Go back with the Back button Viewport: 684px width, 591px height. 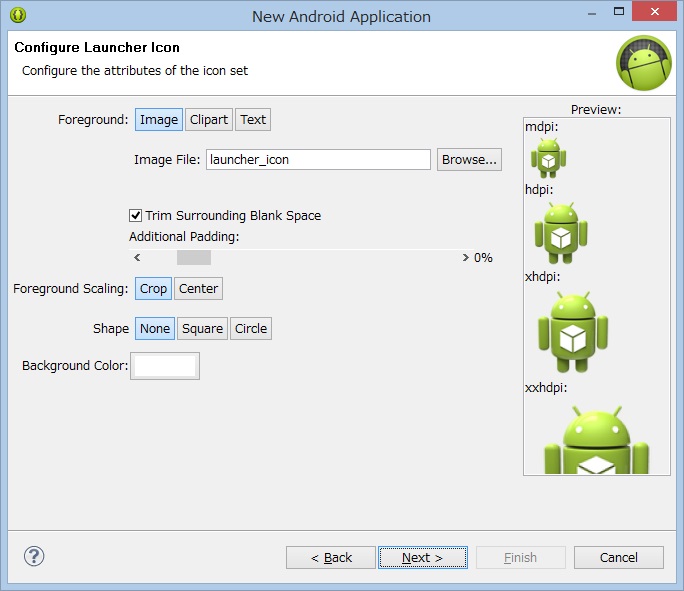pos(331,557)
